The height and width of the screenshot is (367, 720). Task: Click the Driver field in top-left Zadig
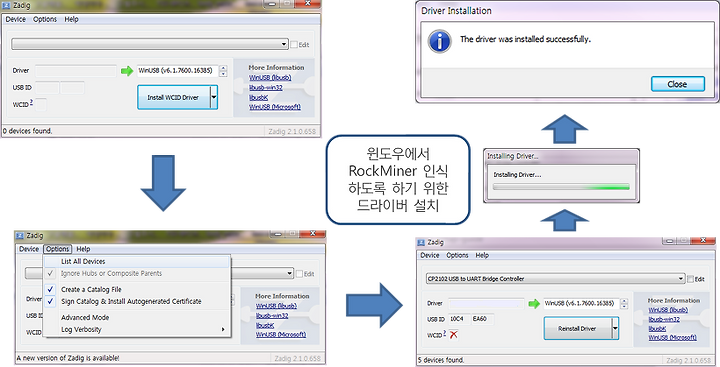coord(76,71)
